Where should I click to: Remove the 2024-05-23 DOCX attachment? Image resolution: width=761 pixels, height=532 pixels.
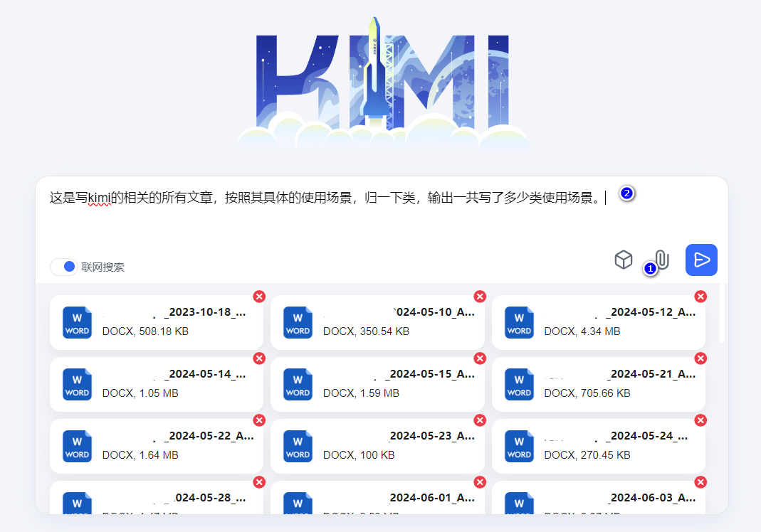pyautogui.click(x=480, y=420)
